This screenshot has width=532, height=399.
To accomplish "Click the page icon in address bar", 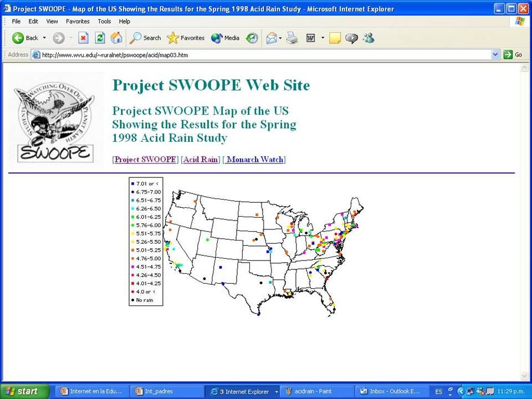I will (36, 55).
